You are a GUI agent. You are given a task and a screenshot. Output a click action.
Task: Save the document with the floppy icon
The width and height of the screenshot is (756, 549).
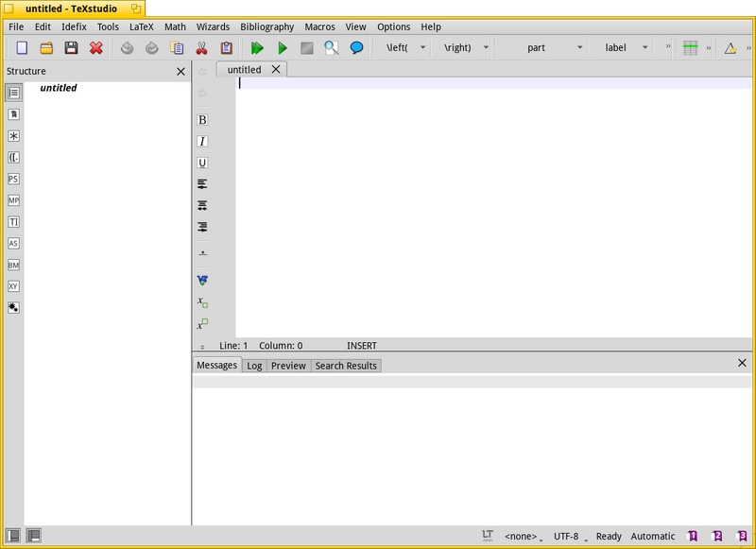click(x=72, y=47)
